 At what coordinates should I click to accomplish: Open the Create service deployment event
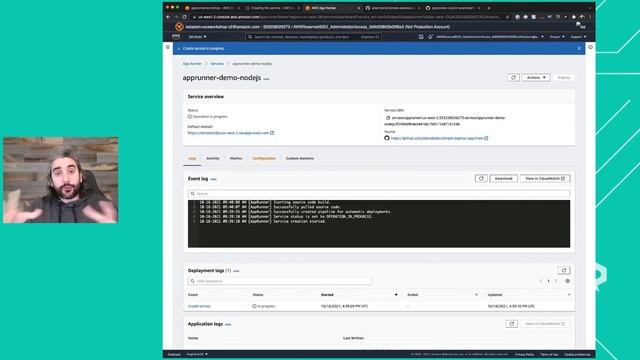[x=199, y=306]
